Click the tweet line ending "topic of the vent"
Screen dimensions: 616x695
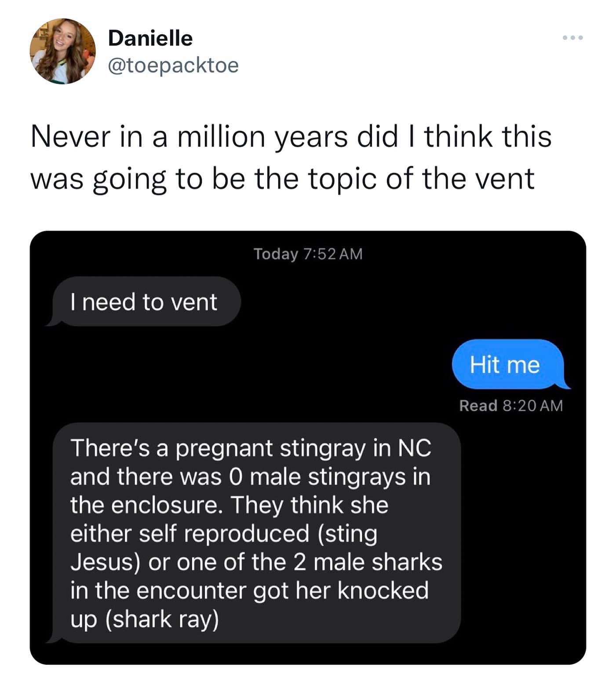pos(282,179)
